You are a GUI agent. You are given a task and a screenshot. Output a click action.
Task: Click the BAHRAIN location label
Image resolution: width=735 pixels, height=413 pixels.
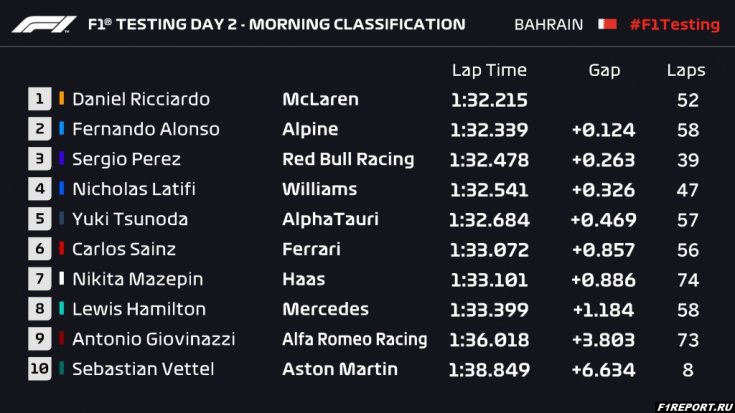[548, 24]
